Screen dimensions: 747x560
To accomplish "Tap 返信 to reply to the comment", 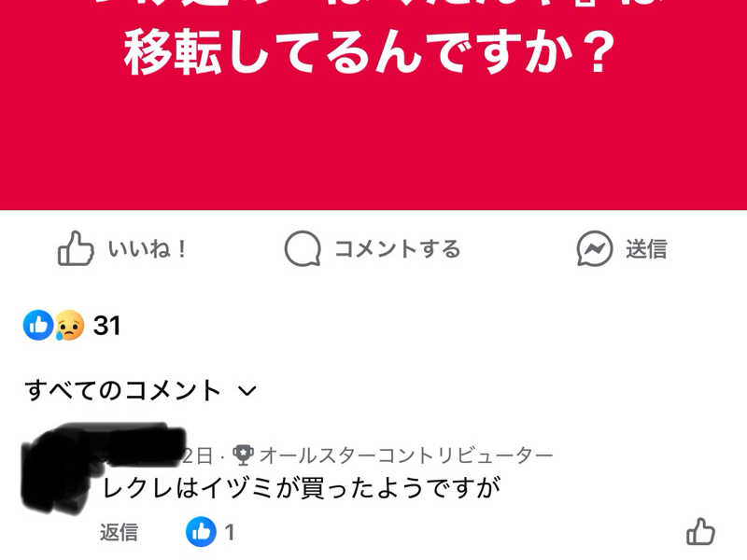I will [120, 532].
